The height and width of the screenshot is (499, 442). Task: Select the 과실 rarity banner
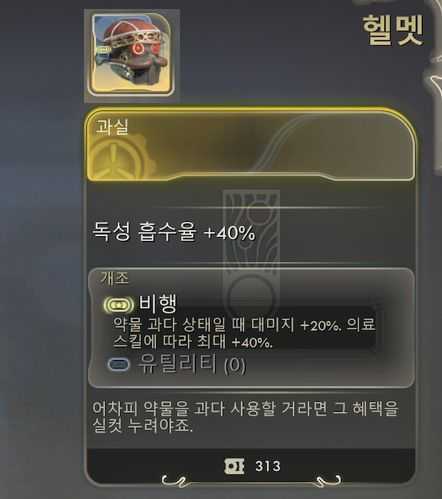[x=251, y=144]
